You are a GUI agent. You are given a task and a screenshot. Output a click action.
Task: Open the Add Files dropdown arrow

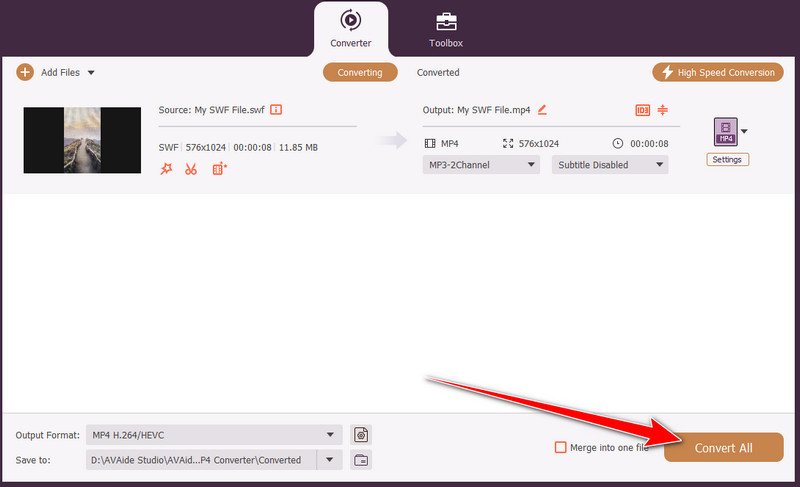pyautogui.click(x=91, y=72)
